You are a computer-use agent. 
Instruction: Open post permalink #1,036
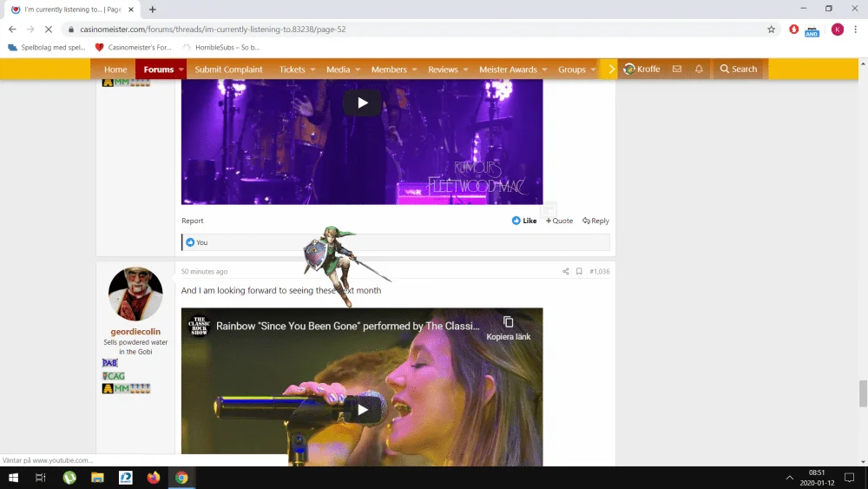coord(600,271)
